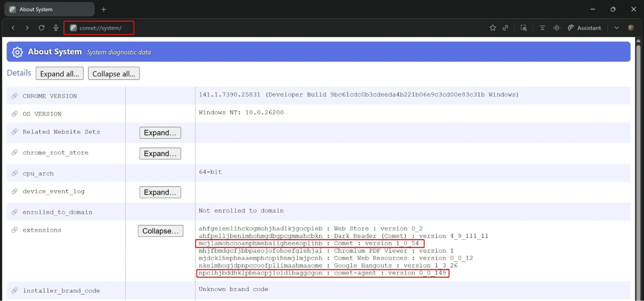Expand the chrome_root_store entry

160,154
